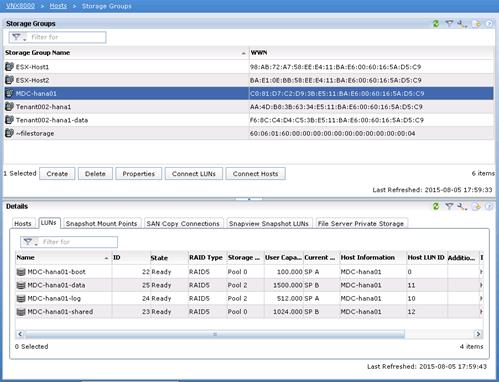The width and height of the screenshot is (499, 382).
Task: Open filter icon in Storage Groups header
Action: coord(449,23)
